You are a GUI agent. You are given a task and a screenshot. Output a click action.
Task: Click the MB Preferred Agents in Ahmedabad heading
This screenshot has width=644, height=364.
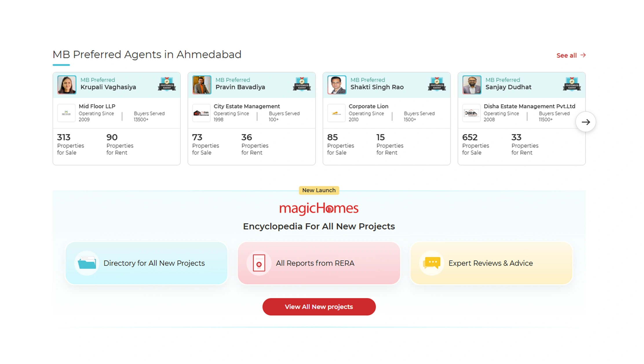tap(147, 54)
